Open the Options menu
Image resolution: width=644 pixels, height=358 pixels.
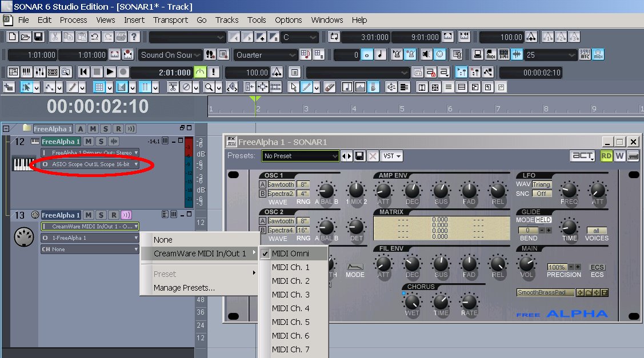pyautogui.click(x=289, y=20)
